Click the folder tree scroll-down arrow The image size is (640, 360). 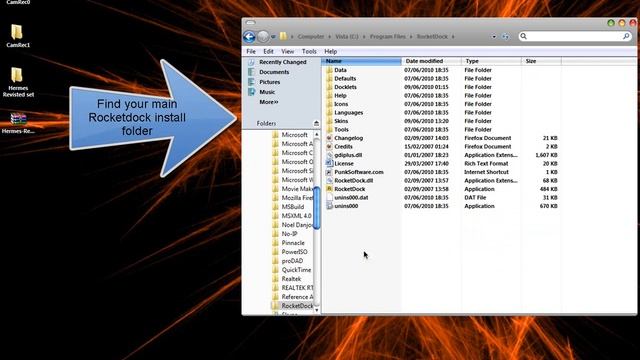tap(317, 310)
